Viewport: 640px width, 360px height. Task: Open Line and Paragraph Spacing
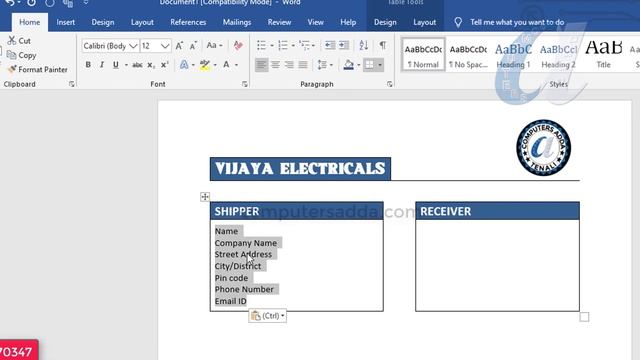pyautogui.click(x=322, y=64)
